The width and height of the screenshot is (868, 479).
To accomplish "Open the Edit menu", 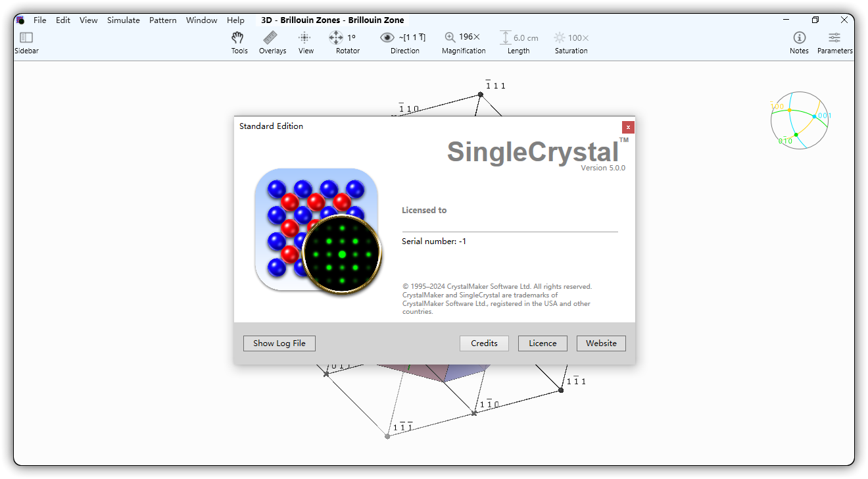I will pyautogui.click(x=63, y=20).
